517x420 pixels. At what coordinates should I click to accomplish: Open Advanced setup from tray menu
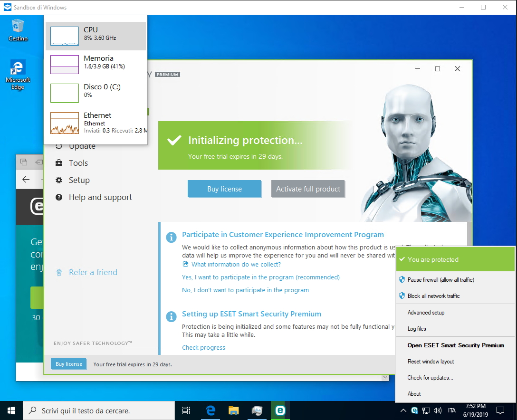[x=455, y=312]
